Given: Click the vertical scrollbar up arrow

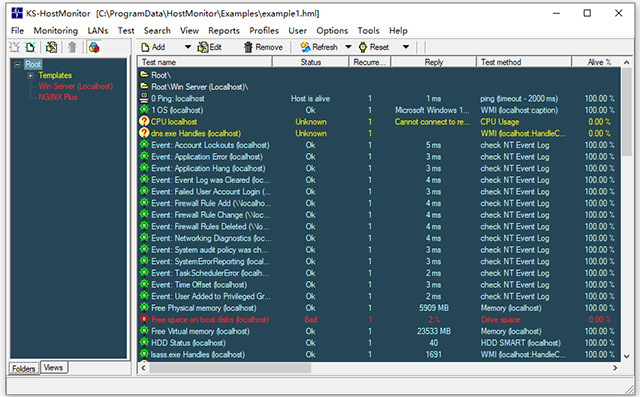Looking at the screenshot, I should tap(627, 62).
